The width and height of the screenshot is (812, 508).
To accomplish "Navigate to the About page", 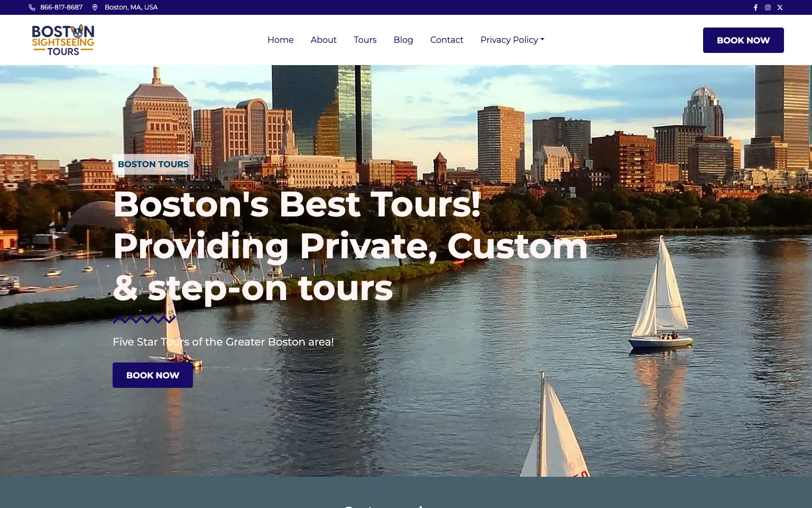I will pyautogui.click(x=323, y=40).
